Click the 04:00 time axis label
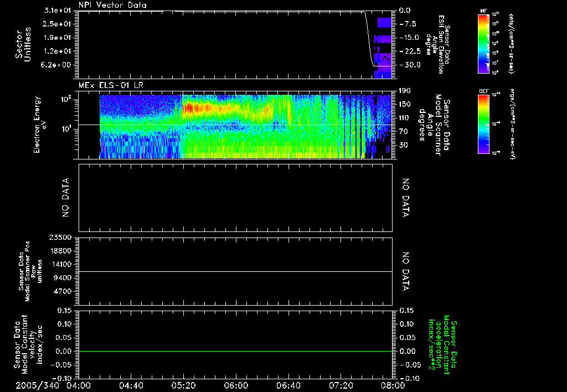567x392 pixels. (x=79, y=385)
